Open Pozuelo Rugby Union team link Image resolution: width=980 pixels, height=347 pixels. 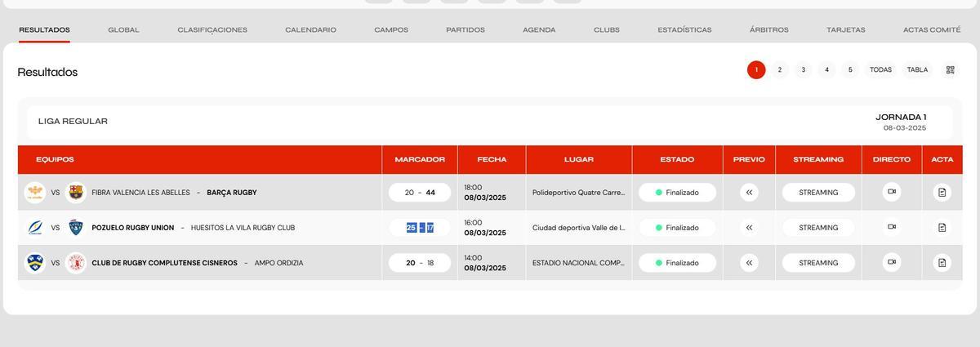[x=133, y=228]
